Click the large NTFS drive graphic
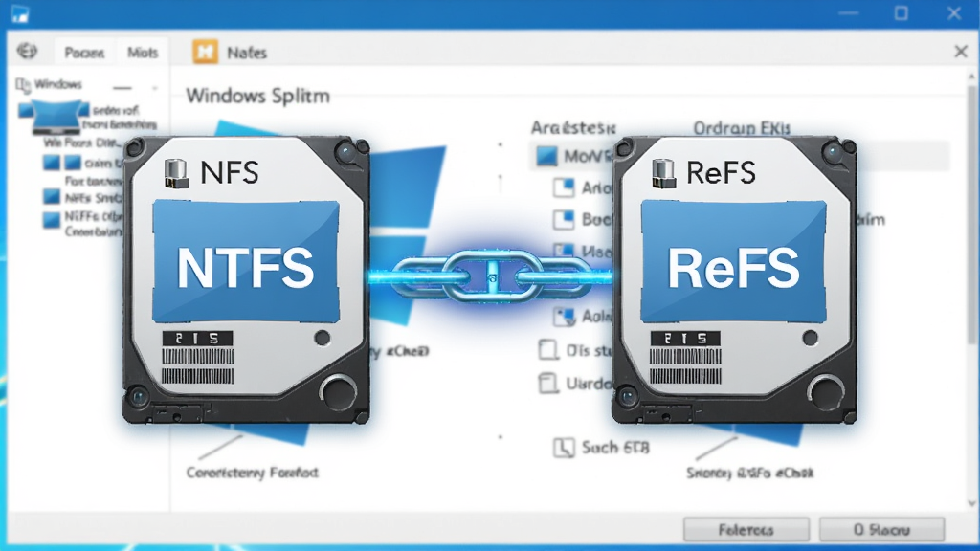Screen dimensions: 980x551 (x=246, y=280)
